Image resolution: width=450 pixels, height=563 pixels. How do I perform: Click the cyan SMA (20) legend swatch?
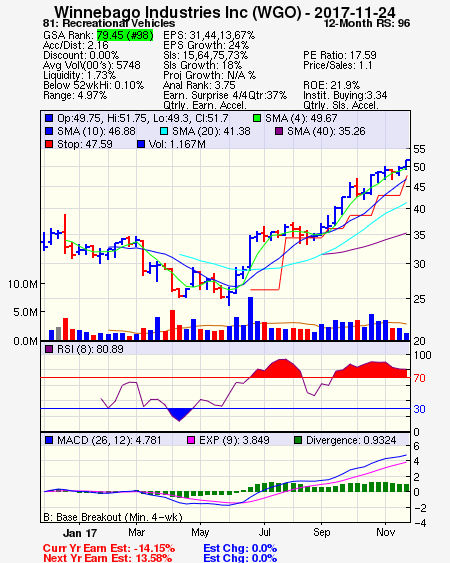[164, 131]
